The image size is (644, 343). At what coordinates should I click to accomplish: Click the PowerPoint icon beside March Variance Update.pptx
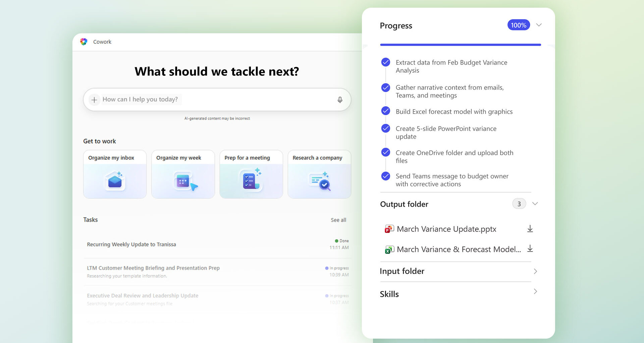[x=388, y=229]
